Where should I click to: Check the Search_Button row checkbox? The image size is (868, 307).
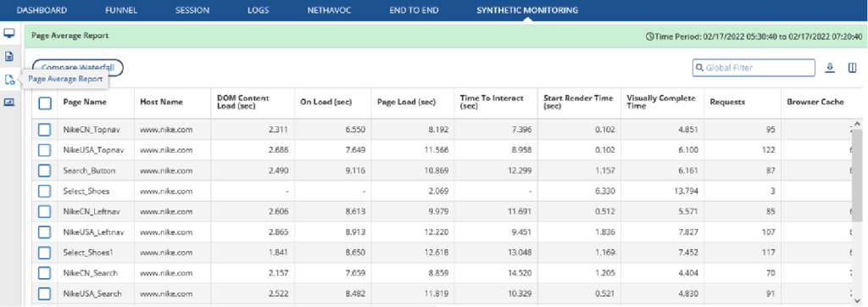[44, 170]
